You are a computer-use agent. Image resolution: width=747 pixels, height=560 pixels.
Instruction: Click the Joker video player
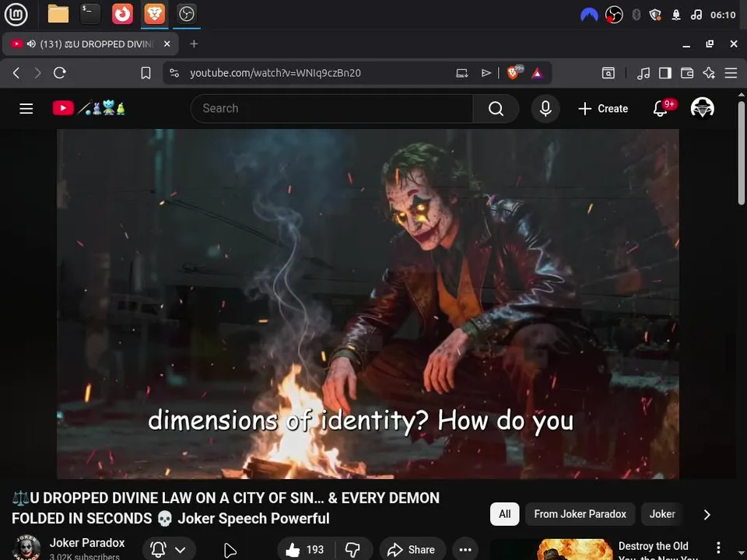coord(368,304)
